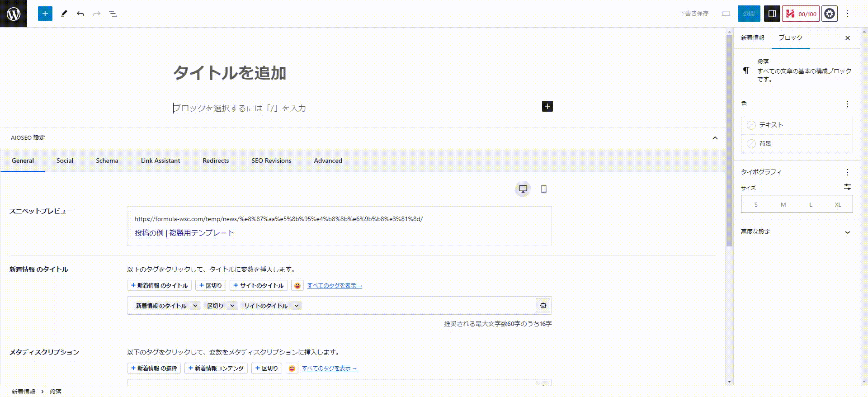Open the サイトのタイトル tag dropdown

[x=297, y=306]
